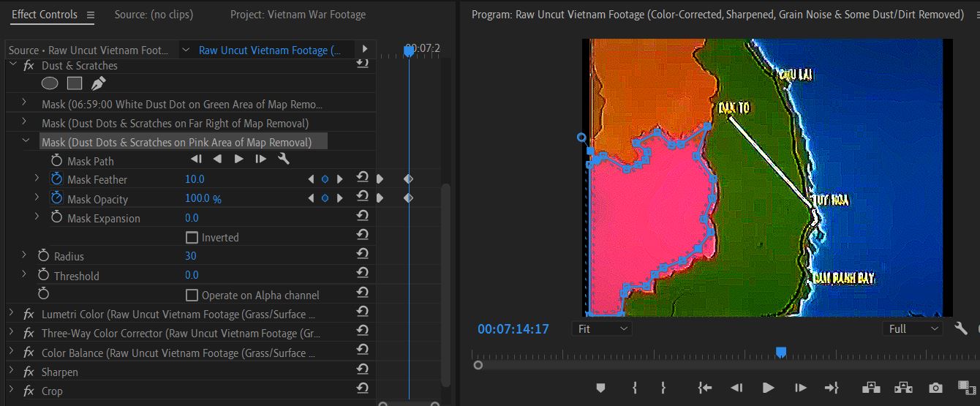Enable Operate on Alpha channel checkbox
Screen dimensions: 980x406
coord(192,295)
